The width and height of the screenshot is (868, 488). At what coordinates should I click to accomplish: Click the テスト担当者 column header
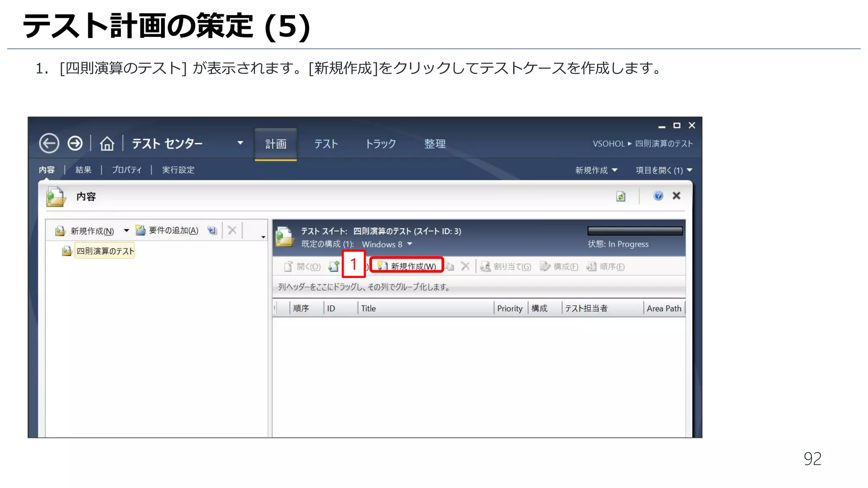pos(603,308)
